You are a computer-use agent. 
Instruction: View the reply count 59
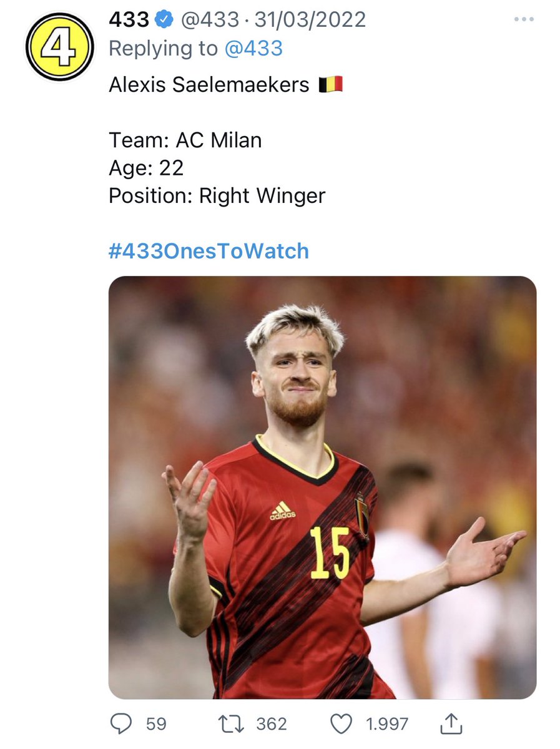click(156, 724)
